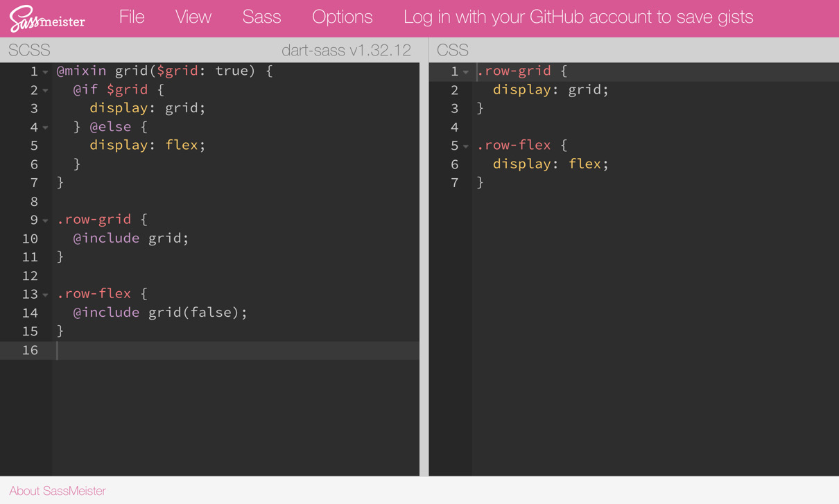Fold the @else block on line 4
The image size is (839, 504).
[x=46, y=128]
